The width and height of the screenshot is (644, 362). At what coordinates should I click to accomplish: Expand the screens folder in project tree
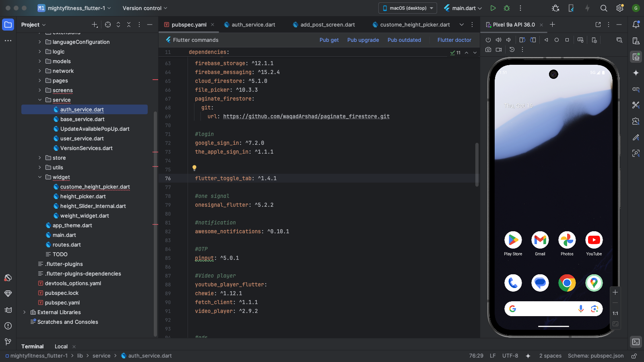[x=40, y=90]
